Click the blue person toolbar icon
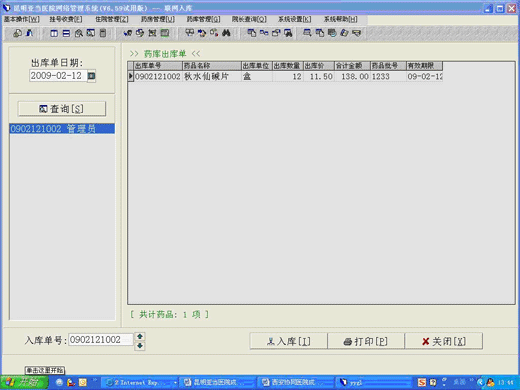The height and width of the screenshot is (390, 520). [x=30, y=33]
